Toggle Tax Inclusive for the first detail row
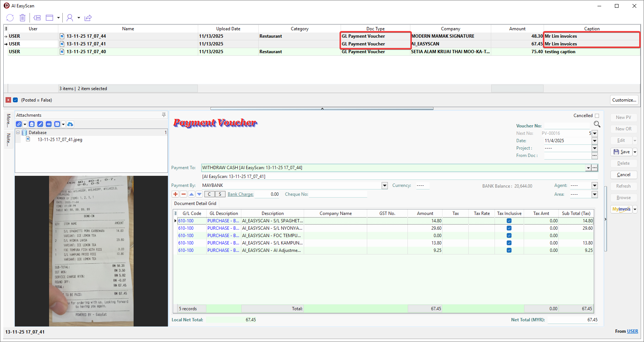The height and width of the screenshot is (342, 644). pyautogui.click(x=509, y=221)
